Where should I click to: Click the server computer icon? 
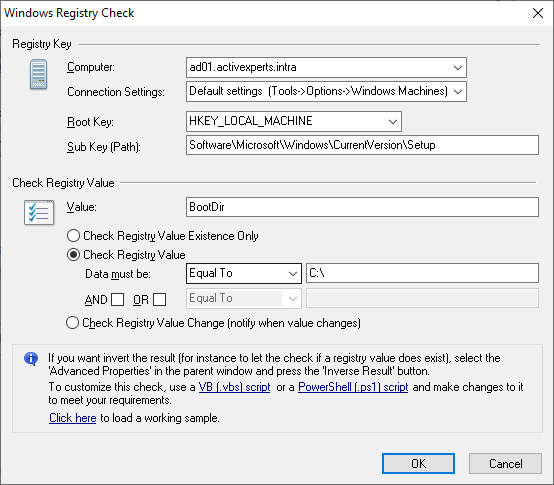(x=39, y=75)
